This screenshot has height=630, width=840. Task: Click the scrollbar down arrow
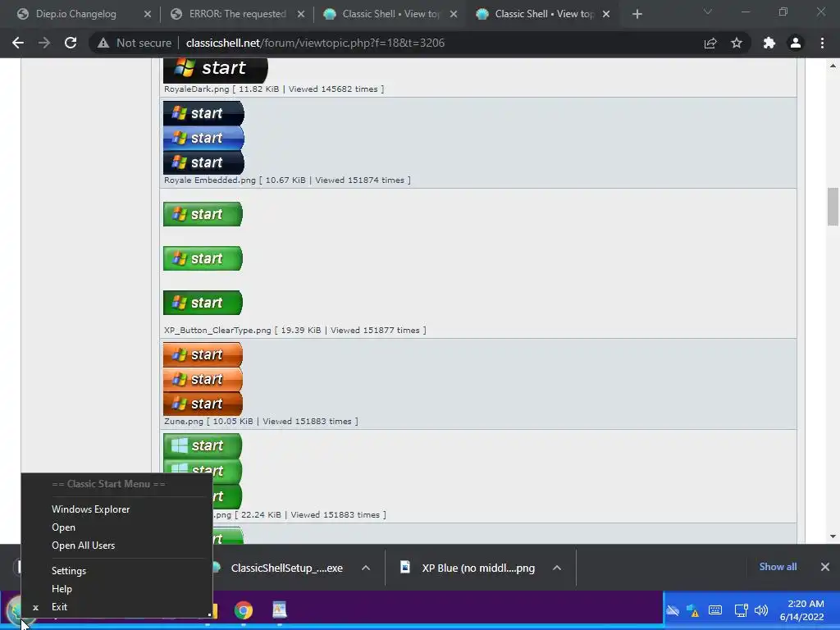click(833, 536)
